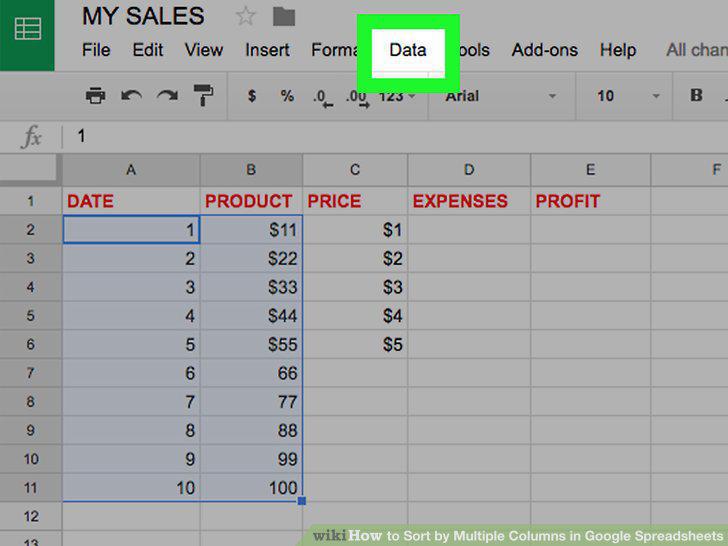Click DATE cell with value 6
728x546 pixels.
point(131,373)
